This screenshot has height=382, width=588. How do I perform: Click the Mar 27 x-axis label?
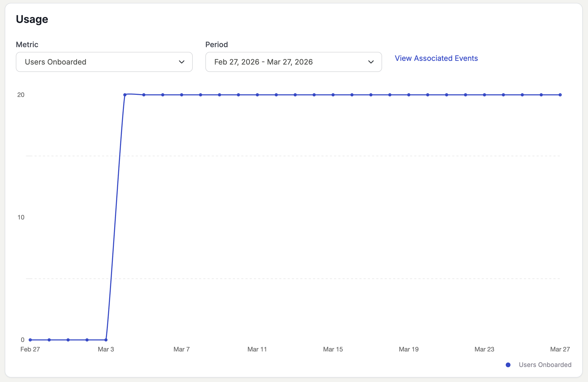tap(560, 349)
